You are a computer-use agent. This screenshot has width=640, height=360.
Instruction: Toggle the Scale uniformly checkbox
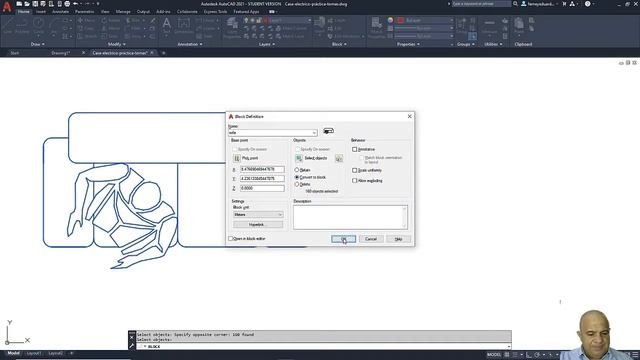[x=355, y=170]
